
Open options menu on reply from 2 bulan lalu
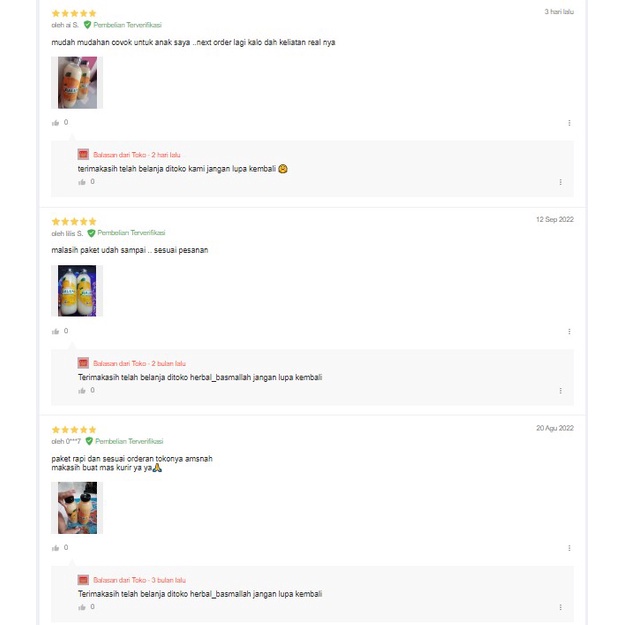click(560, 391)
